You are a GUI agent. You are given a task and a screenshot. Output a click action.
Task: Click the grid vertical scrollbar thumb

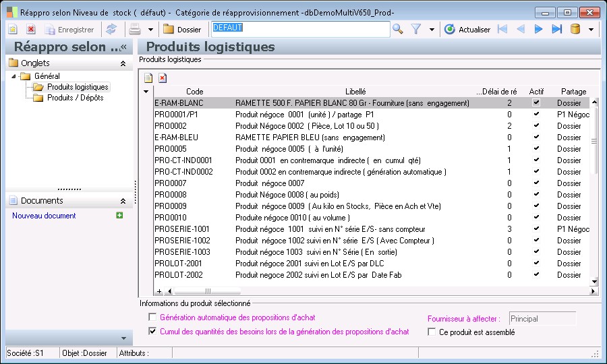[594, 141]
